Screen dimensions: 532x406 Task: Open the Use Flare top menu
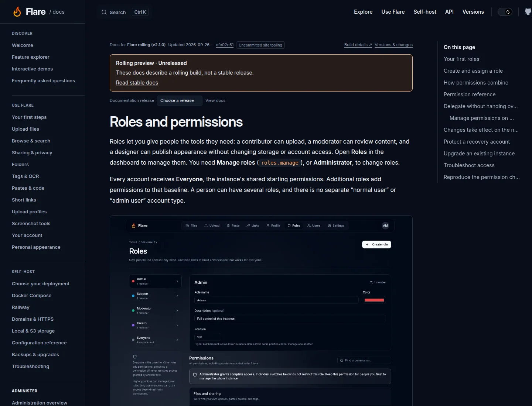pos(393,12)
